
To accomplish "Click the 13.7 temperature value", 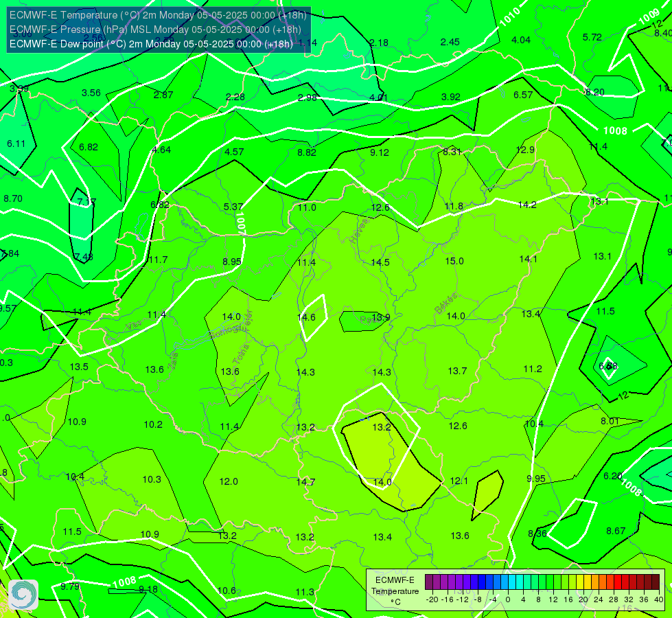I will [457, 371].
